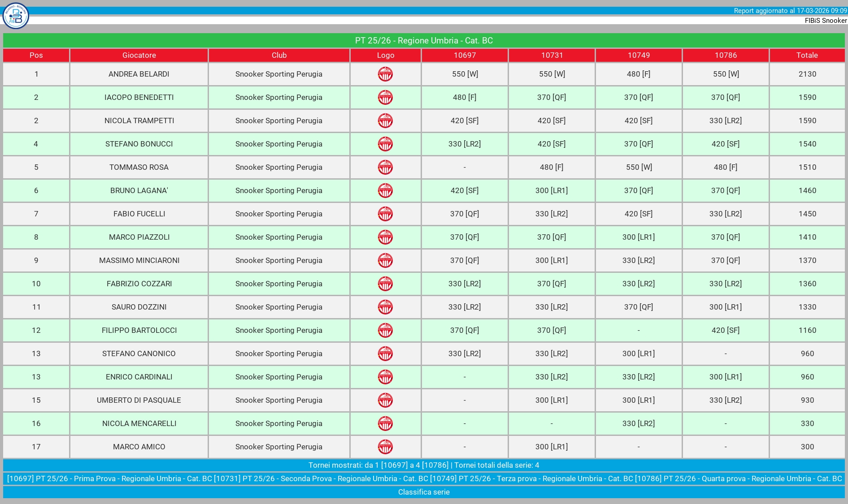The height and width of the screenshot is (504, 848).
Task: Click player name STEFANO BONUCCI
Action: point(139,144)
